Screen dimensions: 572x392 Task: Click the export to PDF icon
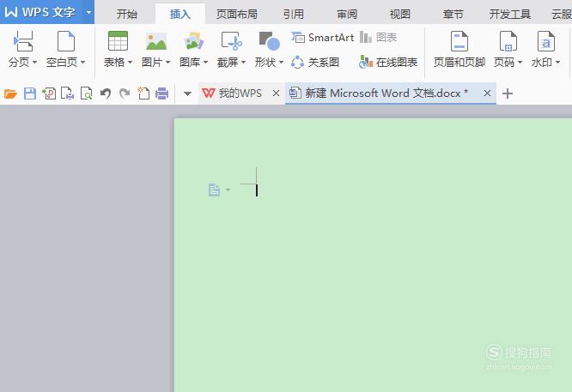coord(49,93)
